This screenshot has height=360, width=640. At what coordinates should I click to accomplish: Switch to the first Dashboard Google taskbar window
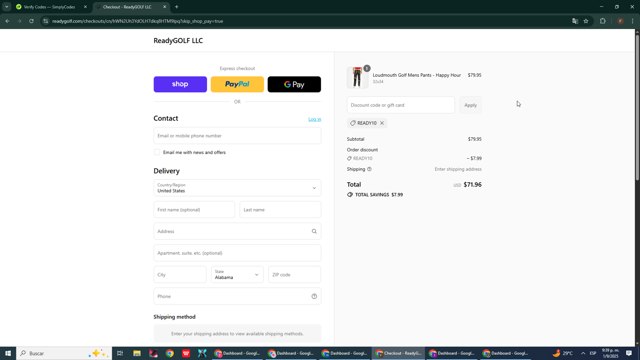click(237, 353)
